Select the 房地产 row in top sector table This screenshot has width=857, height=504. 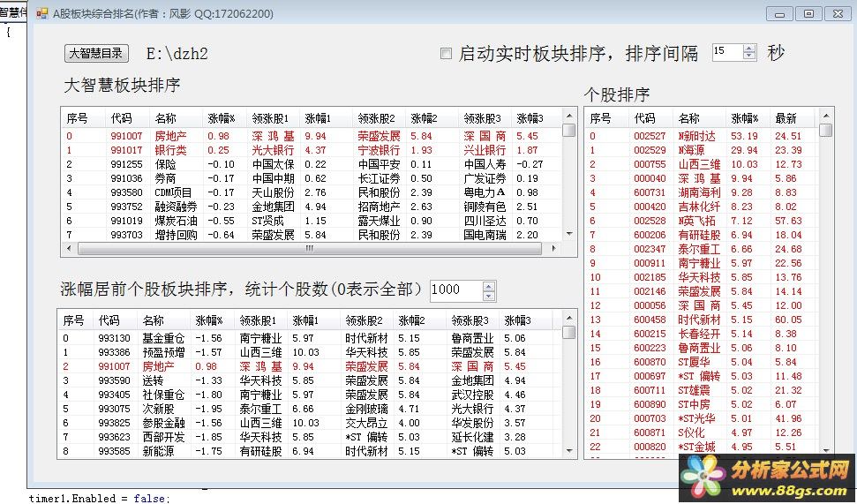tap(312, 136)
